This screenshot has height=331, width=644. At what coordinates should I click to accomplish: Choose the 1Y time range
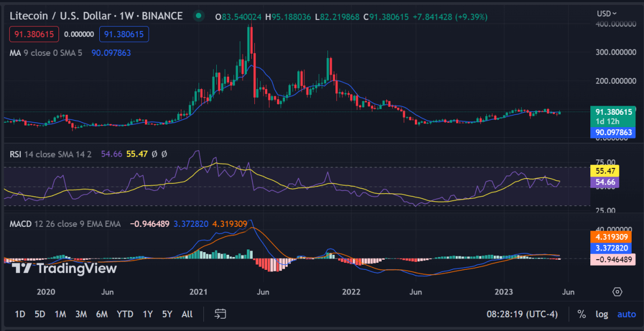pyautogui.click(x=148, y=314)
